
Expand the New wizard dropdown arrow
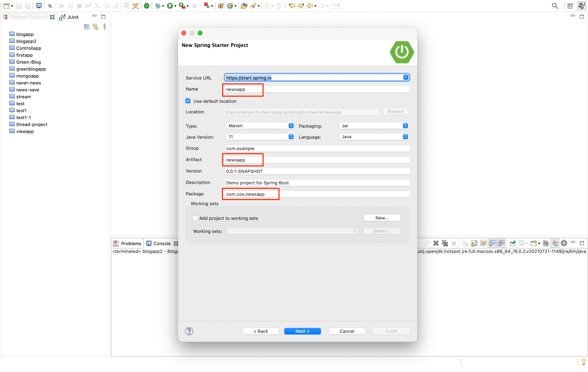[x=12, y=6]
